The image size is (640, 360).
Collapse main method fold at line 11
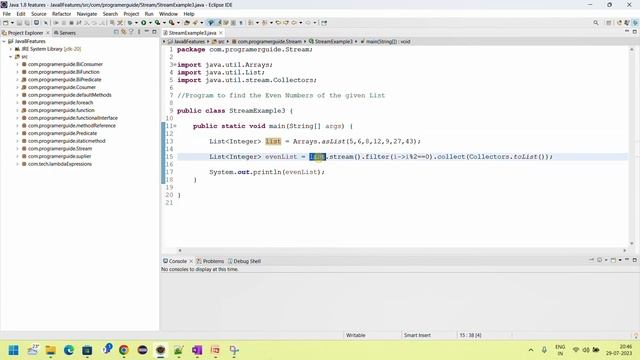click(x=175, y=126)
